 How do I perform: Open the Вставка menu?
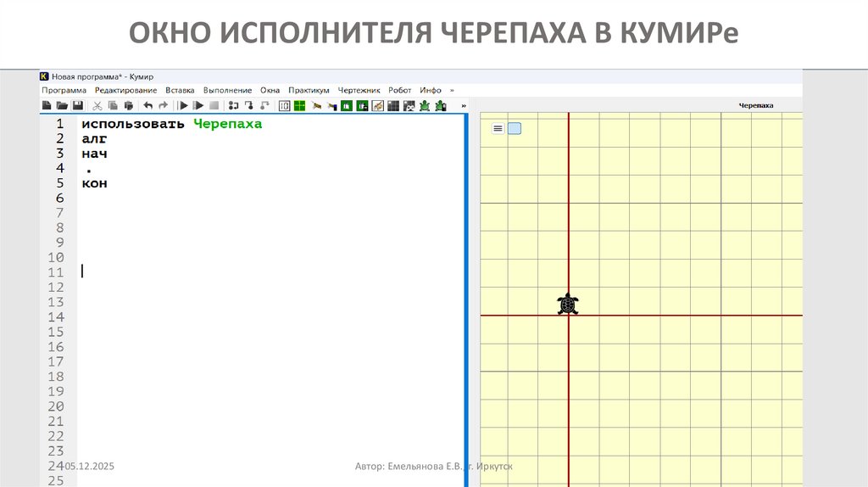(180, 90)
